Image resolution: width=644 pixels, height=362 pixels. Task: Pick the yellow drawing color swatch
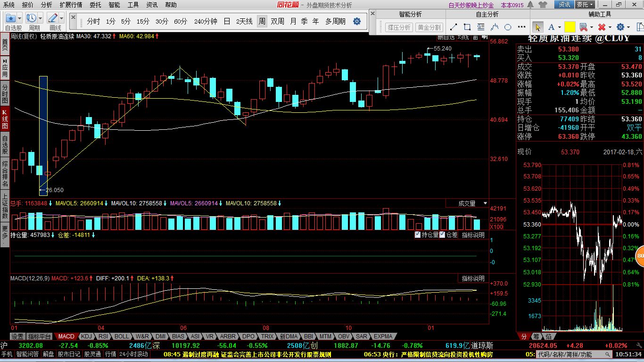point(570,27)
